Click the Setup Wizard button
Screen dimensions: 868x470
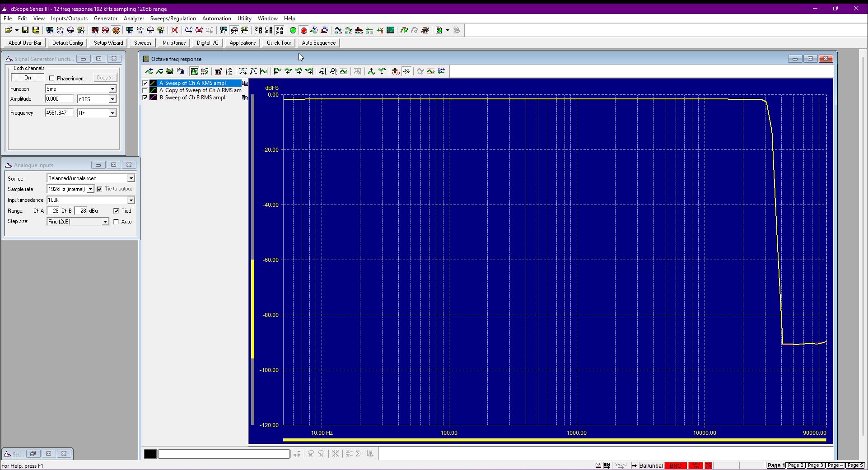click(108, 43)
